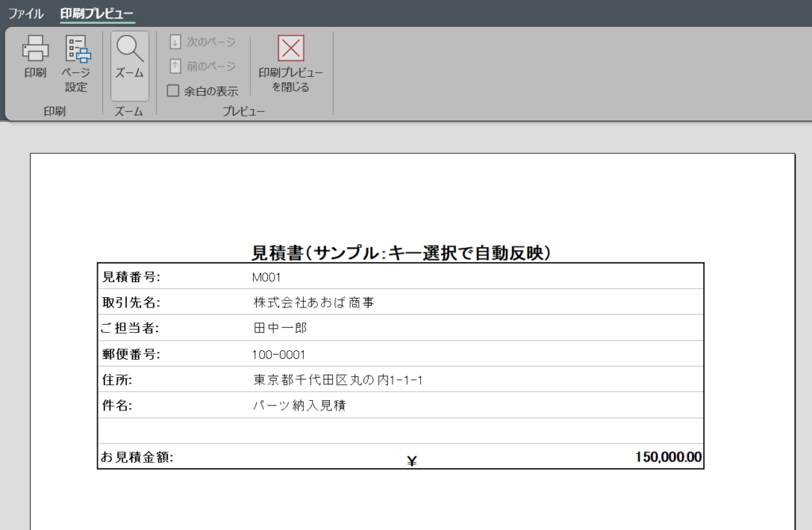Screen dimensions: 812x530
Task: Open the ファイル tab
Action: point(25,13)
